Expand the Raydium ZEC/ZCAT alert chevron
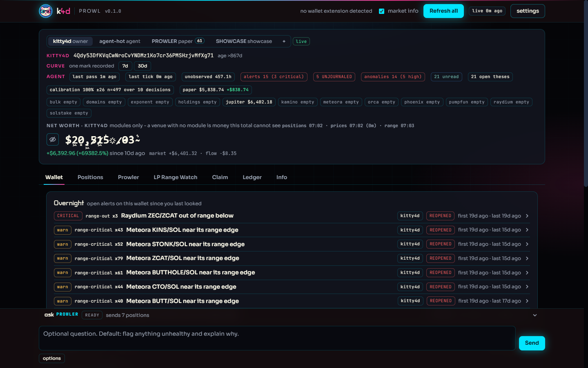 (527, 216)
